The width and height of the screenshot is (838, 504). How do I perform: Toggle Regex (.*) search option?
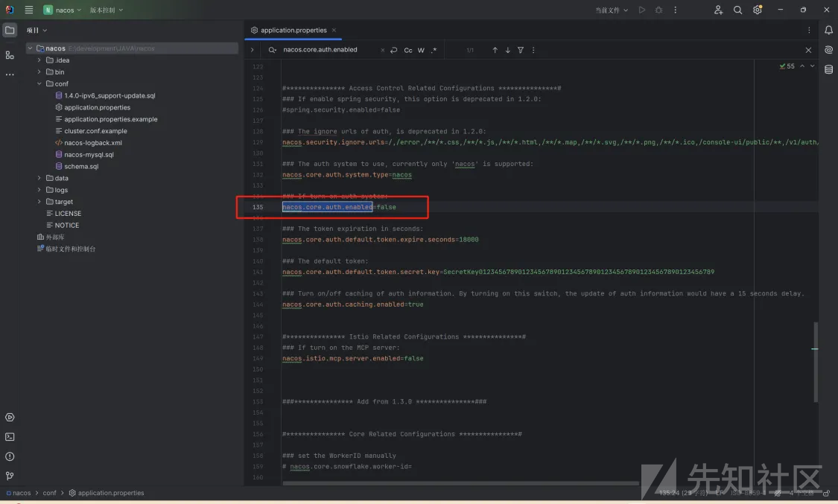434,50
